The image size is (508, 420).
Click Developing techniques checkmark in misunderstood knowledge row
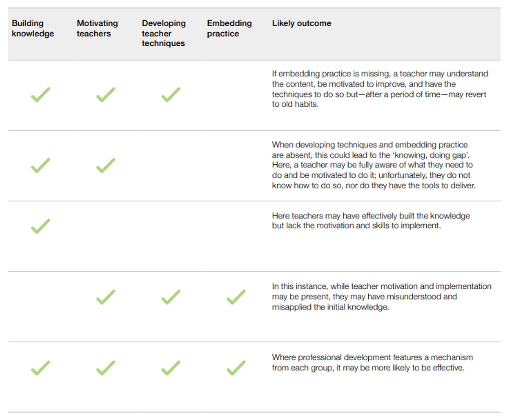click(171, 297)
